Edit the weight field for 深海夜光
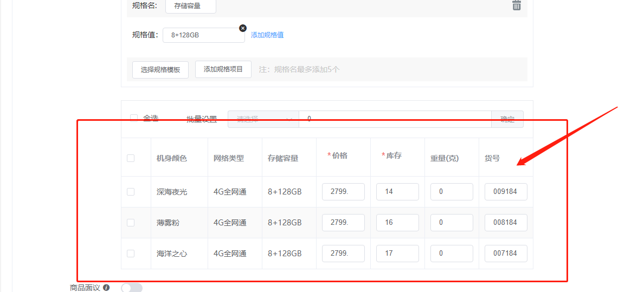Viewport: 644px width, 292px height. click(452, 192)
